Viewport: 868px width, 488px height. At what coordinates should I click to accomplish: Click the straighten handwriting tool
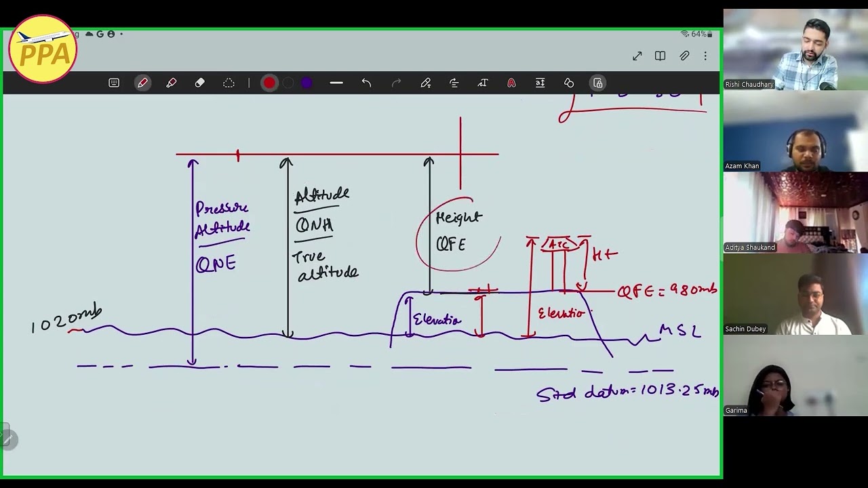(x=454, y=83)
